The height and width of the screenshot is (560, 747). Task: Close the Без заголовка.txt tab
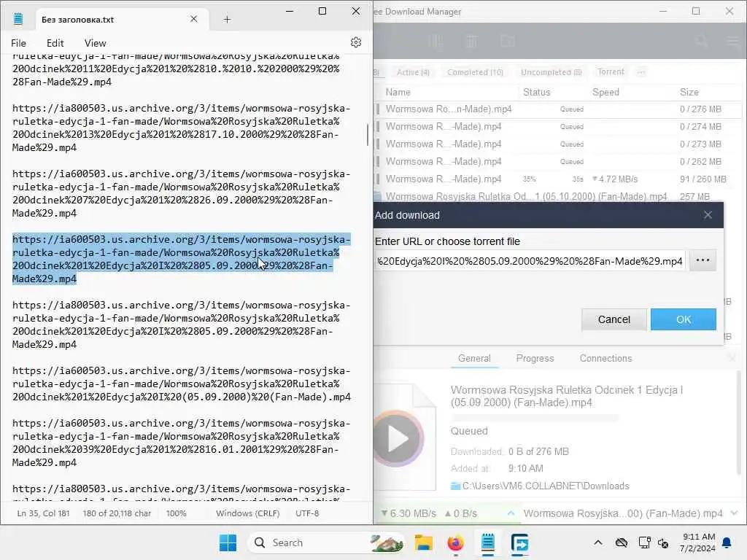pyautogui.click(x=194, y=19)
